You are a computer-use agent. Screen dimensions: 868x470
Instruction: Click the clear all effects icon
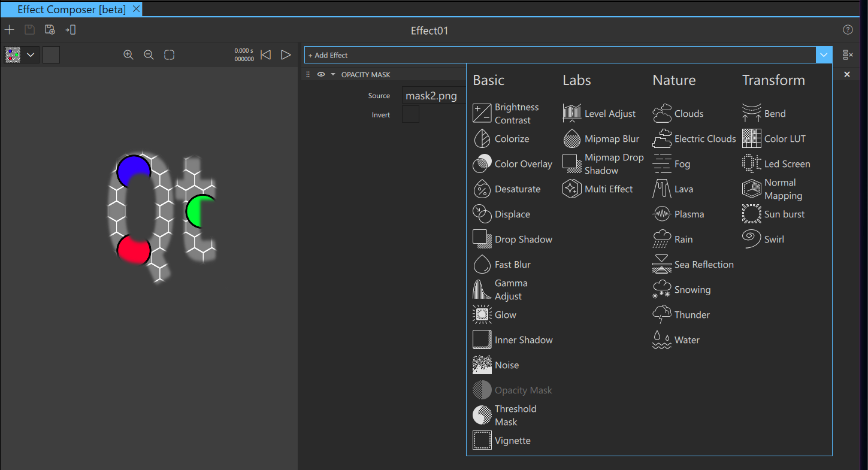click(x=848, y=54)
